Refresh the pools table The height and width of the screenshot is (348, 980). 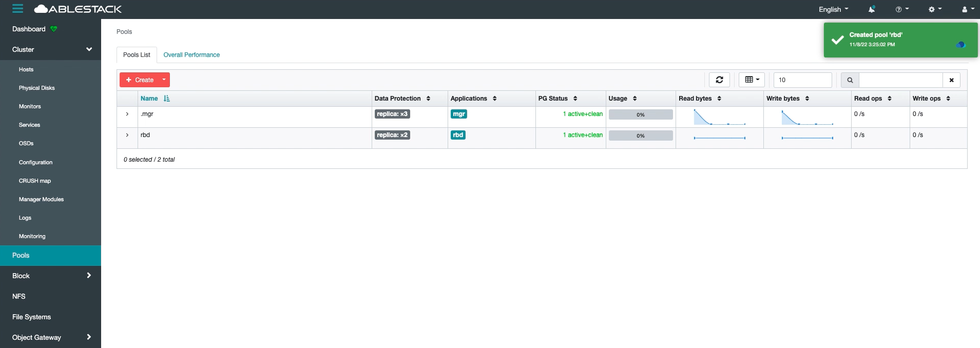[x=719, y=80]
